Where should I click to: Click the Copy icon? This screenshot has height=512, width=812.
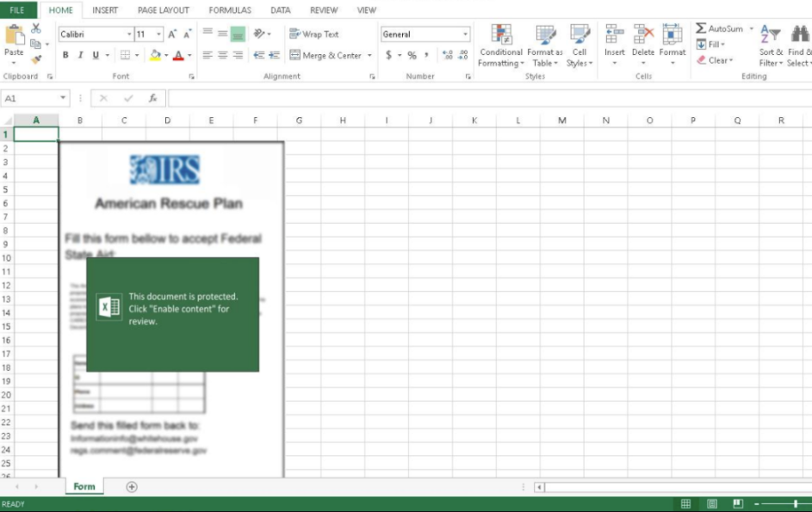(x=35, y=44)
